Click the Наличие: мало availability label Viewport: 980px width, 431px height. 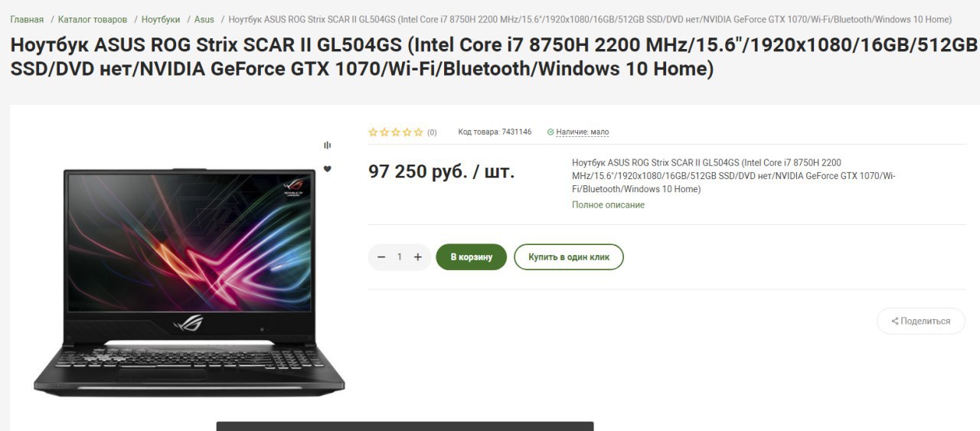click(583, 132)
